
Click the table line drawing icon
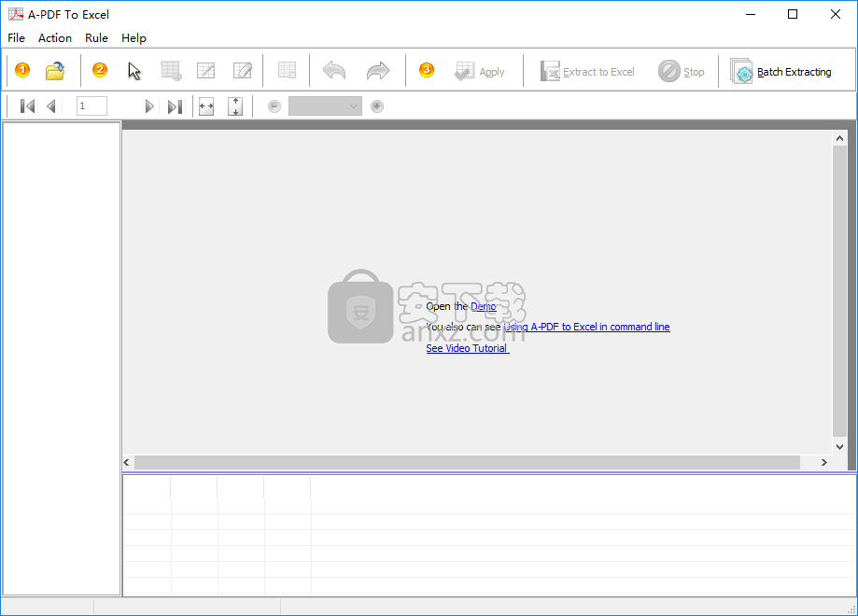point(205,71)
